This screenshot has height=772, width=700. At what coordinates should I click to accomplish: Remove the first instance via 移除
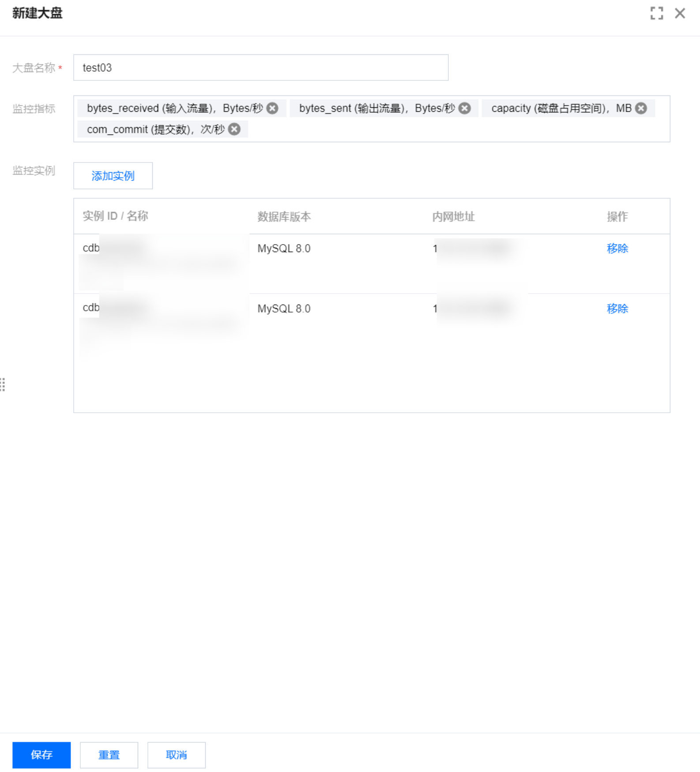[617, 249]
